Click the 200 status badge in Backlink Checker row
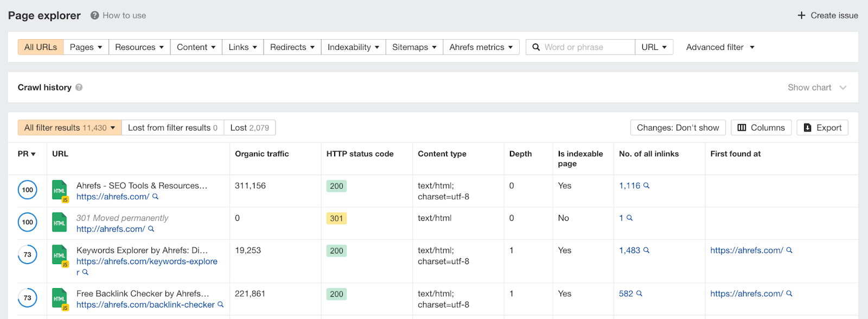 click(336, 294)
